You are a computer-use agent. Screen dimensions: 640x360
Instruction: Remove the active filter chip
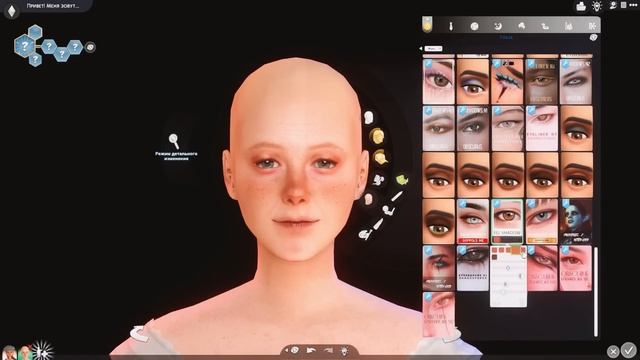(433, 49)
